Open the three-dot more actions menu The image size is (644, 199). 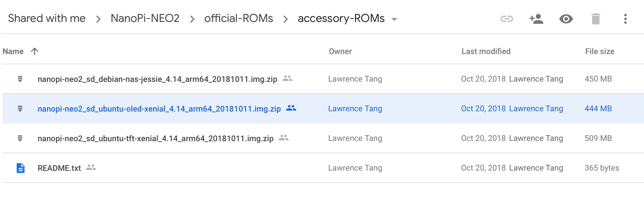click(625, 19)
